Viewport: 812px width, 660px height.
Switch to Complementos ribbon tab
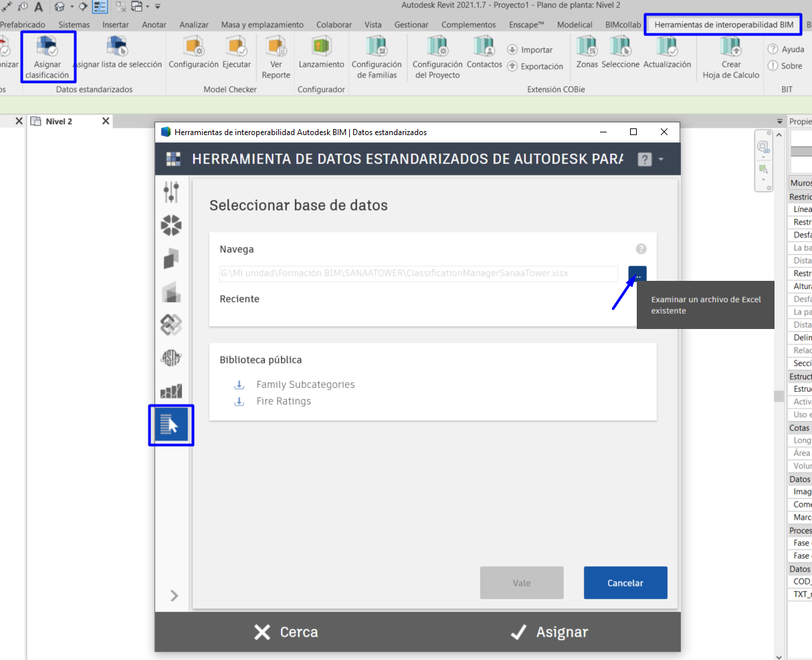tap(468, 25)
